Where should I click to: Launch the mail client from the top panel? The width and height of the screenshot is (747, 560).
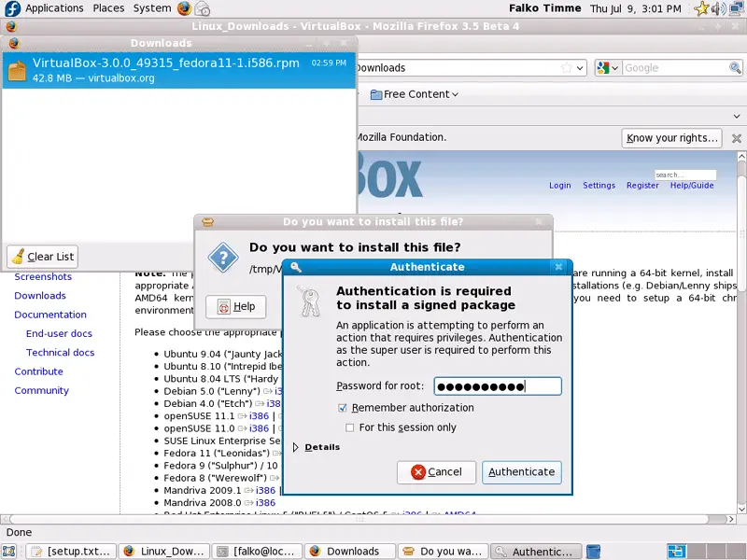coord(202,8)
